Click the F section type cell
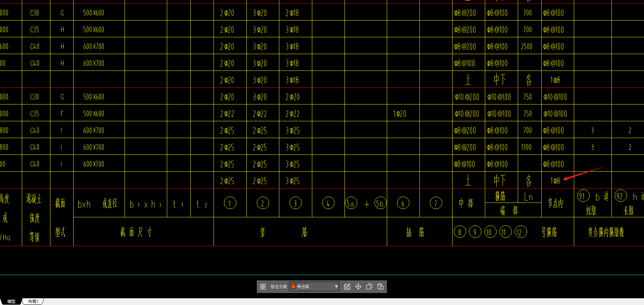This screenshot has height=305, width=644. tap(62, 114)
